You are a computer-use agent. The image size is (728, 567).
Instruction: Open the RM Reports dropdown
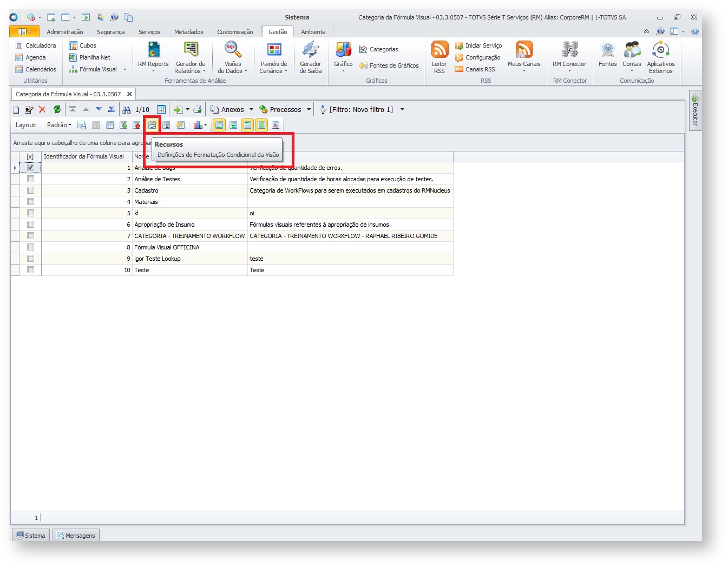pyautogui.click(x=153, y=71)
